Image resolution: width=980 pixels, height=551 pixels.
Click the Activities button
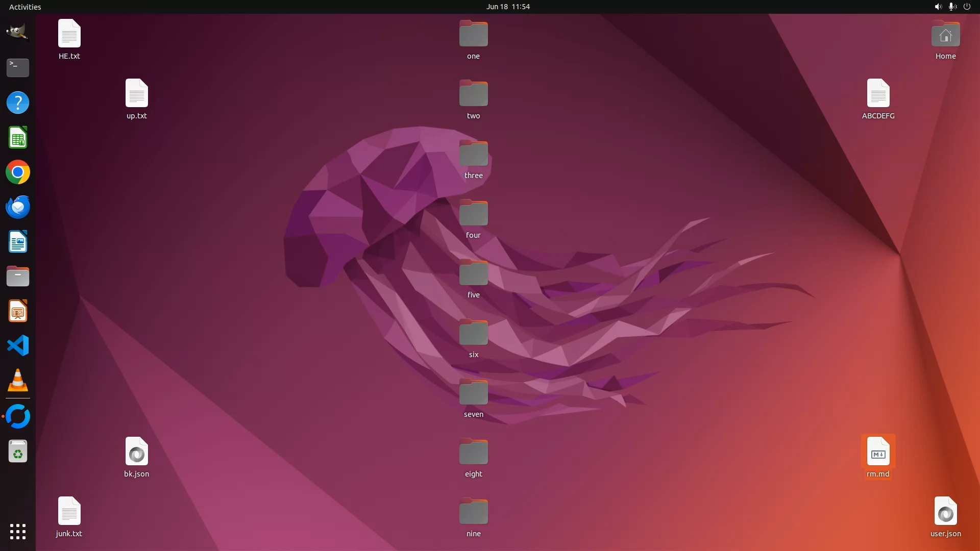pyautogui.click(x=25, y=7)
